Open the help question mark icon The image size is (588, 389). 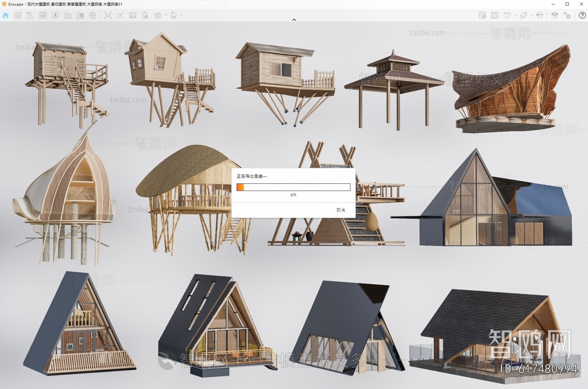tap(582, 15)
